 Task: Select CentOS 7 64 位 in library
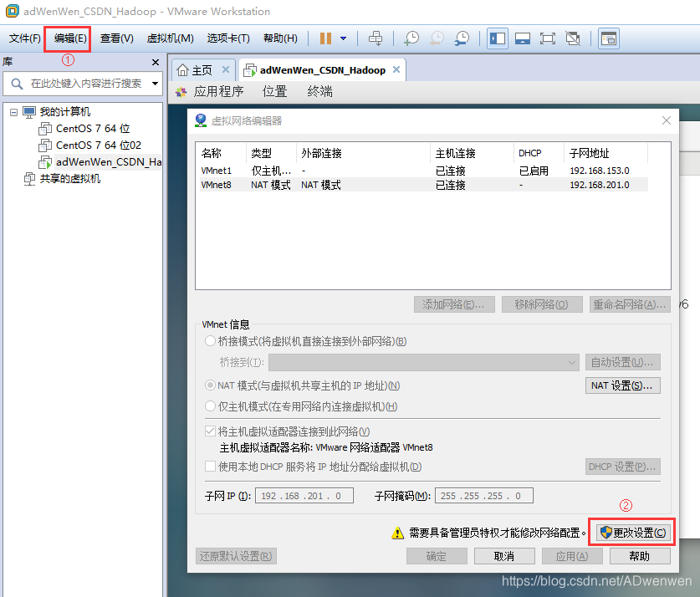(x=92, y=129)
